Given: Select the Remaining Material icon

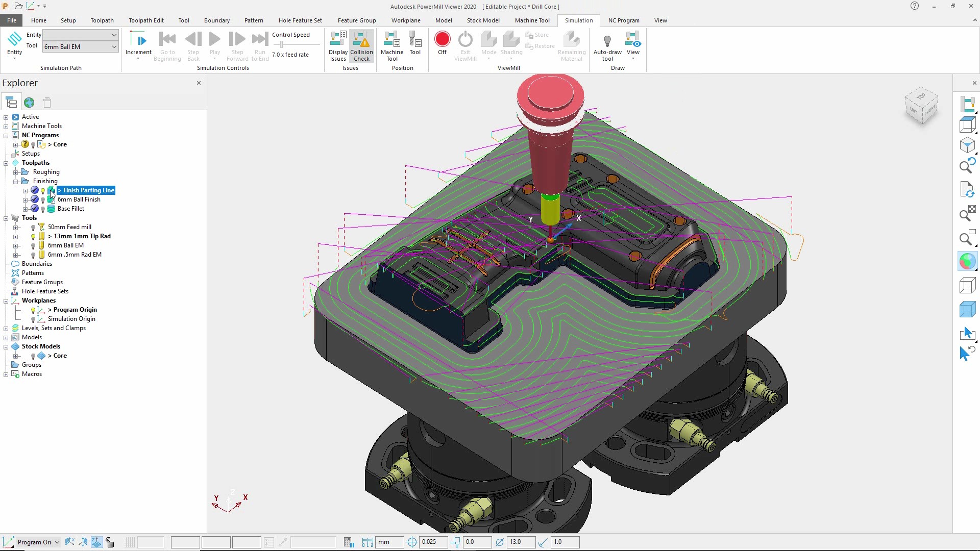Looking at the screenshot, I should click(571, 45).
